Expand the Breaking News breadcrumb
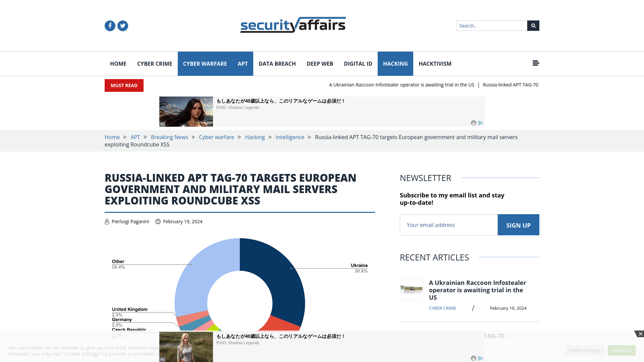 pos(169,137)
